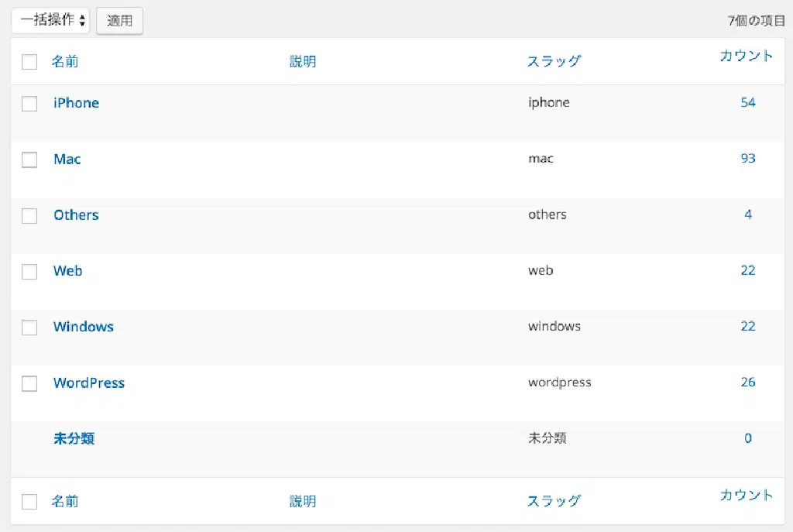The height and width of the screenshot is (532, 793).
Task: Open the 一括操作 bulk actions dropdown
Action: point(51,21)
